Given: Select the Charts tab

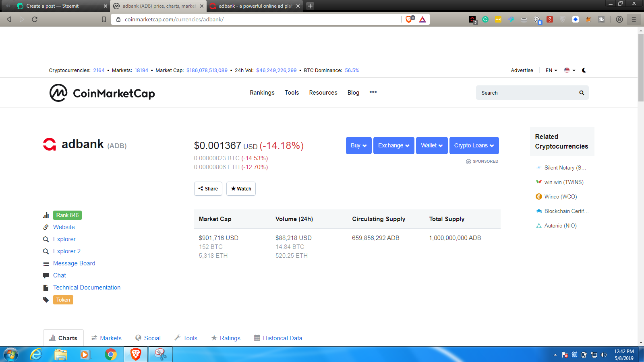Looking at the screenshot, I should (63, 338).
